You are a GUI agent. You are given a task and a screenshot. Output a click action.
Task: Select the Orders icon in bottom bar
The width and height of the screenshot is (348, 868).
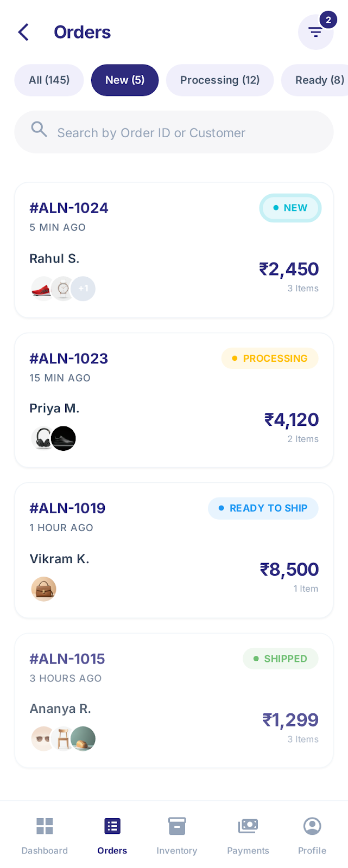coord(112,826)
